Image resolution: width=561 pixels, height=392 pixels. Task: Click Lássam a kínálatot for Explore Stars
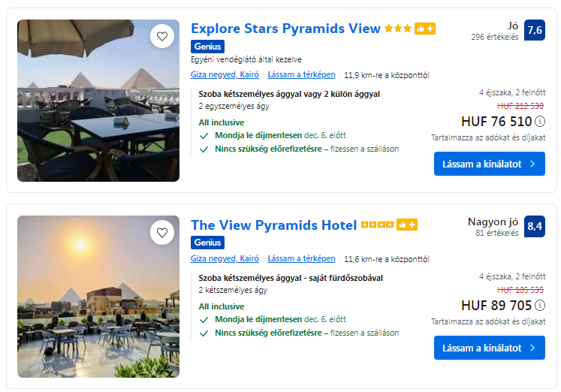point(489,164)
